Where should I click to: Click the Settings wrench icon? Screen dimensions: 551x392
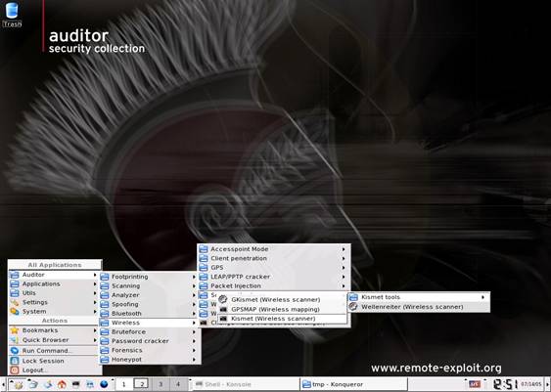[15, 302]
